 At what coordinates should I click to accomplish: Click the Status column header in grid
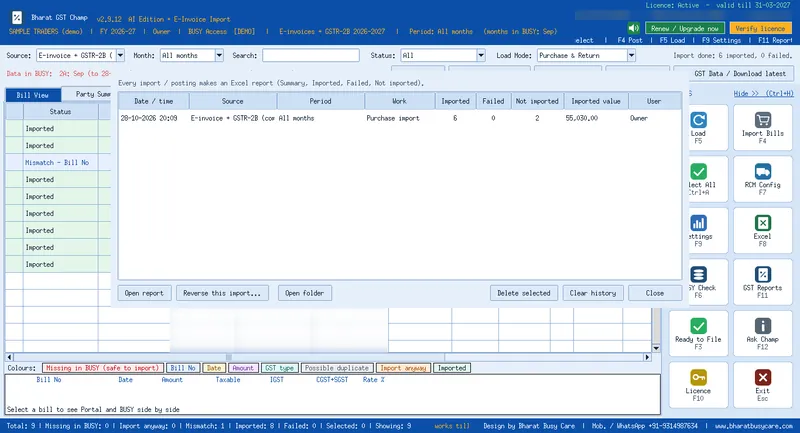coord(60,111)
